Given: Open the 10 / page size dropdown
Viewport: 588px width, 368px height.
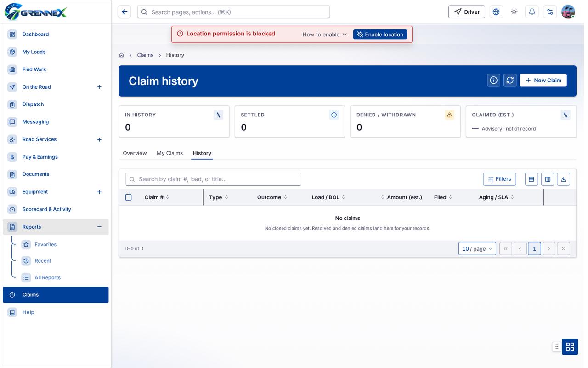Looking at the screenshot, I should pos(477,249).
